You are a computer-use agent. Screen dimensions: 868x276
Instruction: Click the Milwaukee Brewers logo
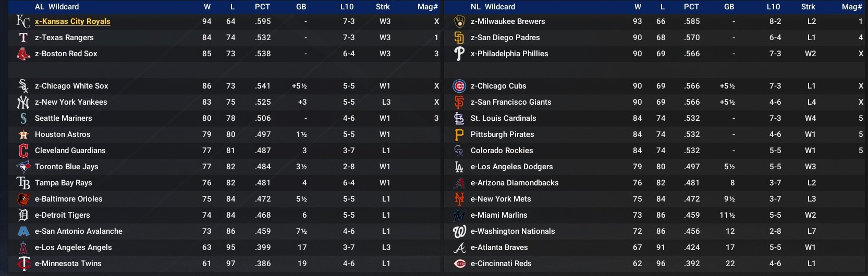coord(459,21)
